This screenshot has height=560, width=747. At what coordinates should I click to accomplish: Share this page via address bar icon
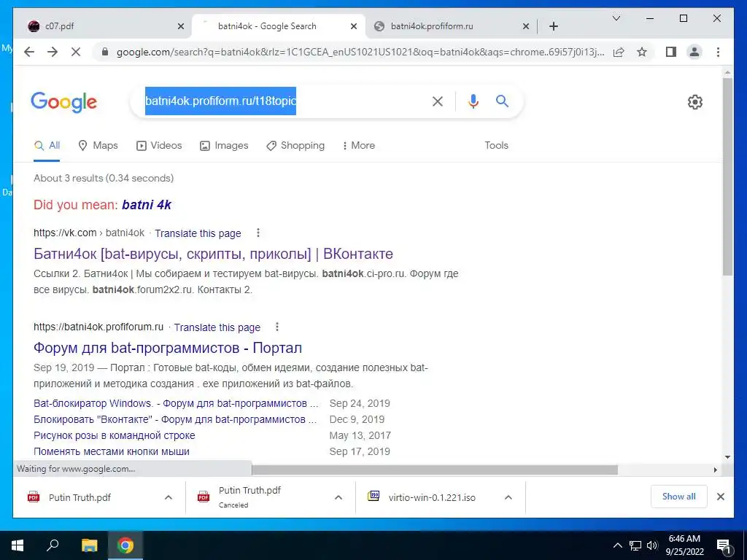pos(619,52)
